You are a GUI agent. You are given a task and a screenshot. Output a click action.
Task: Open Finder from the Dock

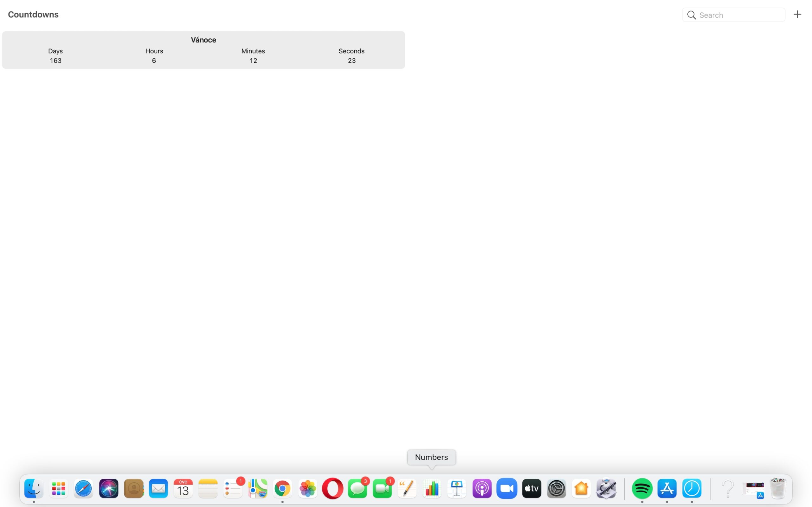click(x=34, y=489)
